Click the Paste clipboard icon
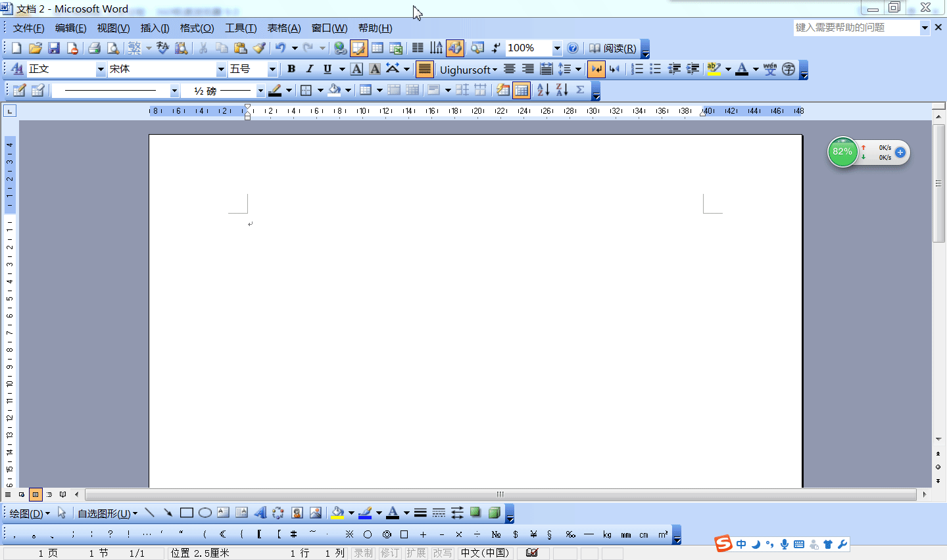 click(241, 48)
